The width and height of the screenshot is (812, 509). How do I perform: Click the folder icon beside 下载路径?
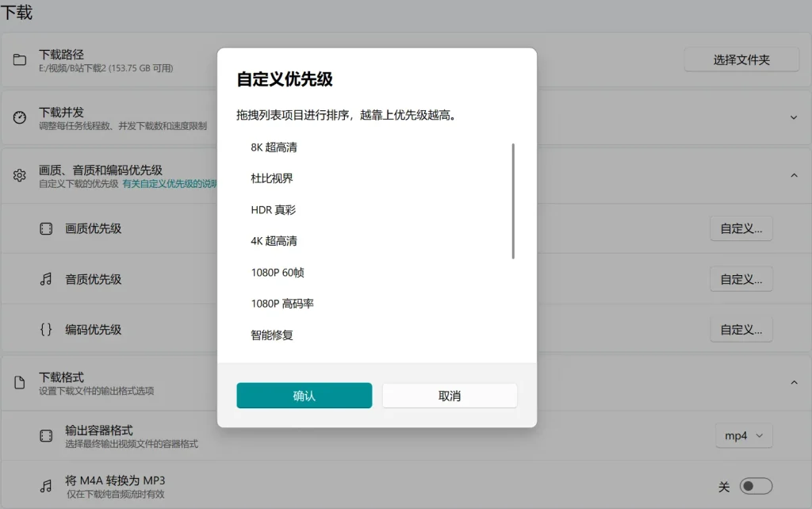coord(20,60)
